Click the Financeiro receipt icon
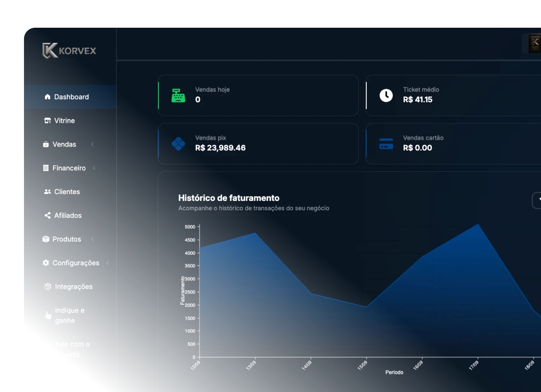 coord(46,168)
